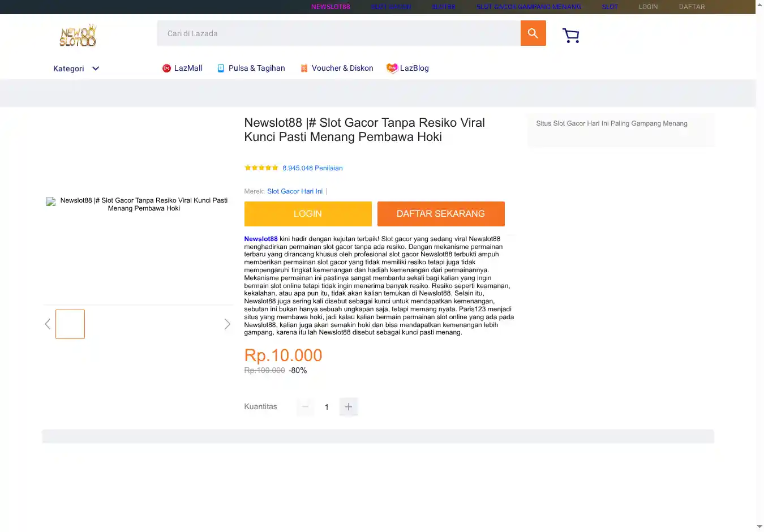764x532 pixels.
Task: Expand the Kategori dropdown
Action: click(76, 68)
